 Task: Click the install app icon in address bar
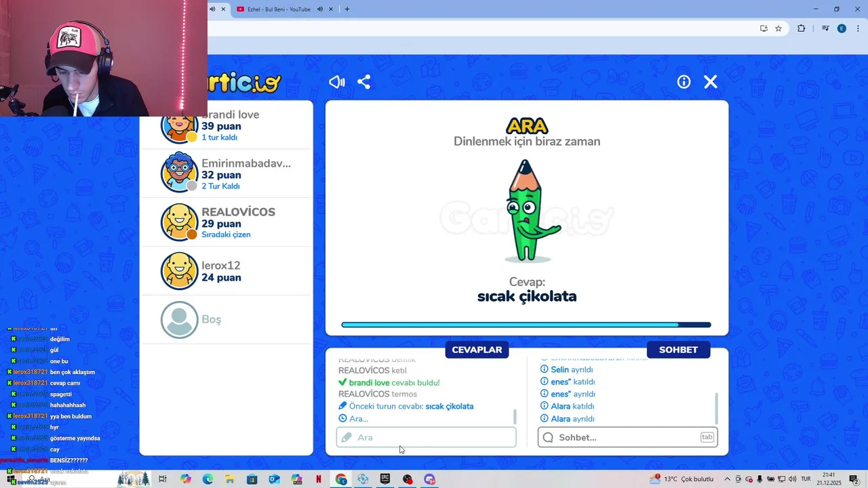(x=764, y=28)
